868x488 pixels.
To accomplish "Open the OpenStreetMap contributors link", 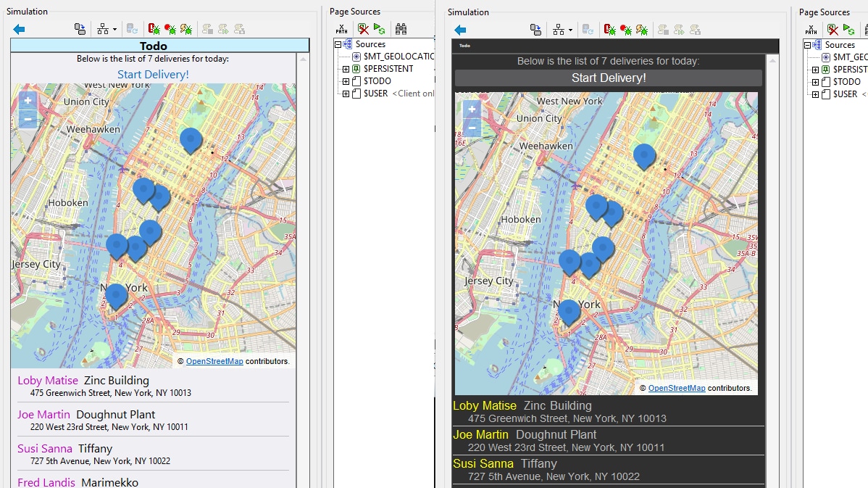I will 677,388.
